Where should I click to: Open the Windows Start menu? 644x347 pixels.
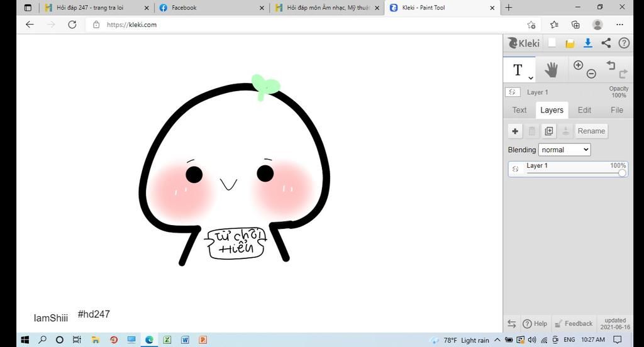[25, 339]
